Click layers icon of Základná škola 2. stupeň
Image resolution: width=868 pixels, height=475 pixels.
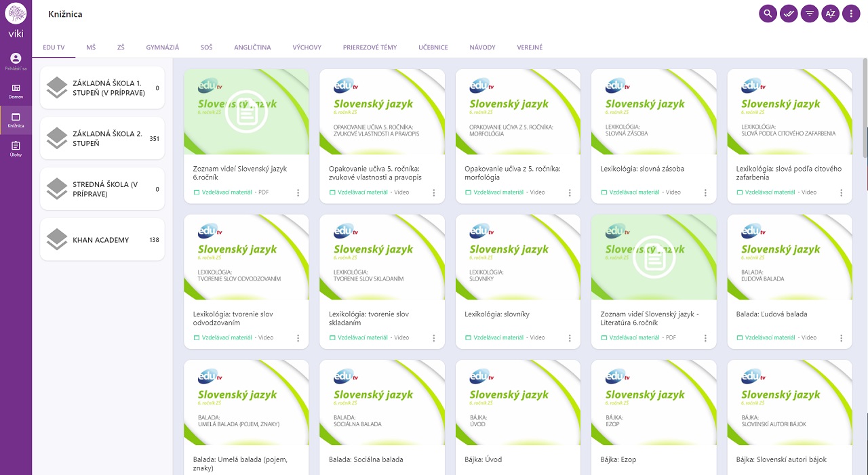coord(56,139)
